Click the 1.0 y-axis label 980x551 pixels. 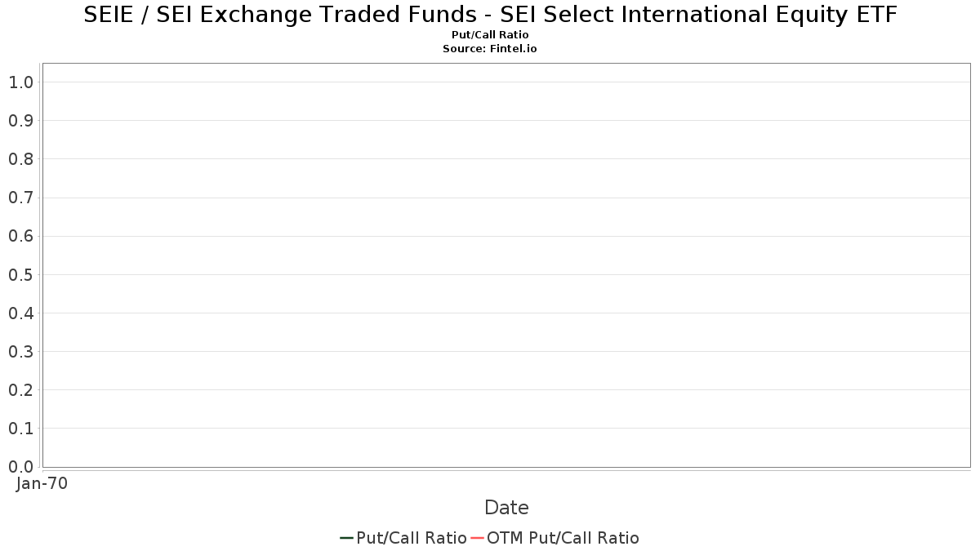(20, 82)
